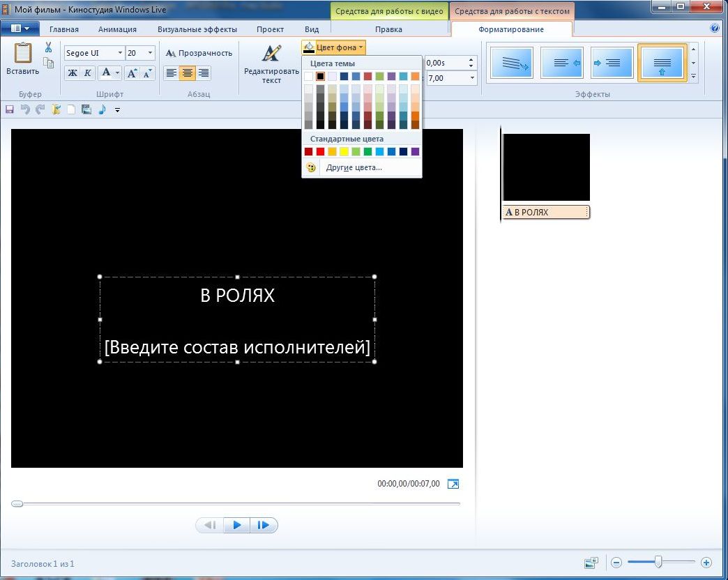
Task: Toggle italic К formatting
Action: click(x=88, y=72)
